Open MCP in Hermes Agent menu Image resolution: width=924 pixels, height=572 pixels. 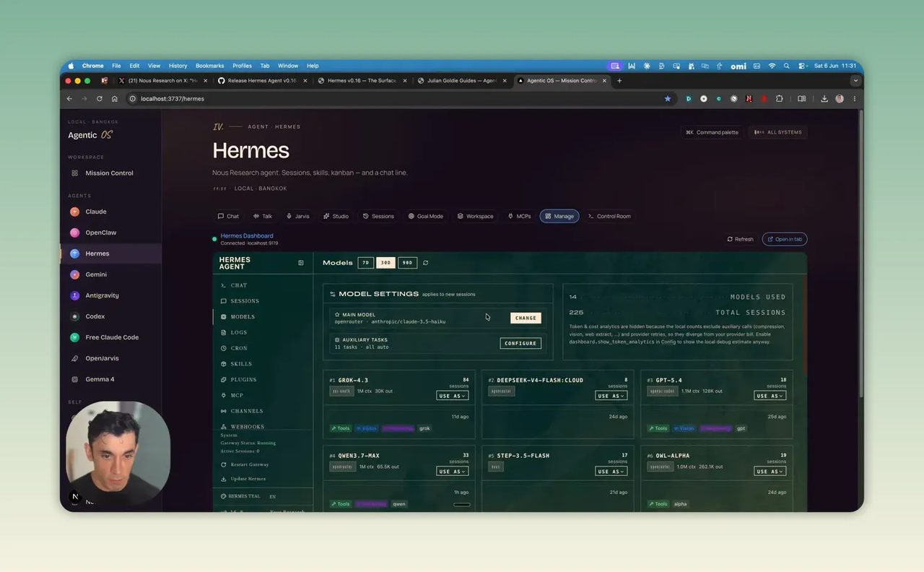237,396
